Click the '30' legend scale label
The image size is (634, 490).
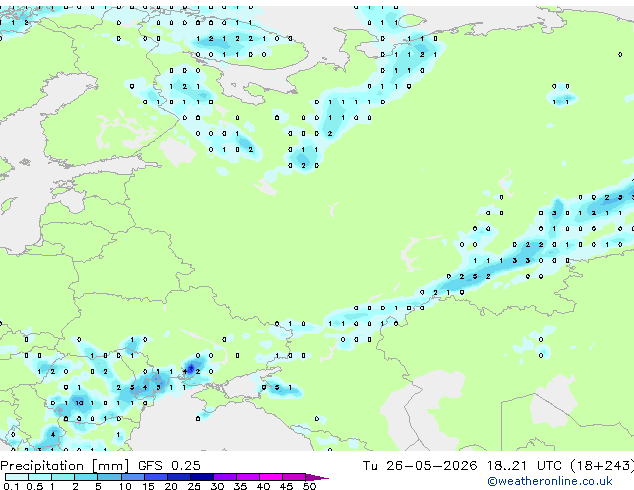(217, 486)
